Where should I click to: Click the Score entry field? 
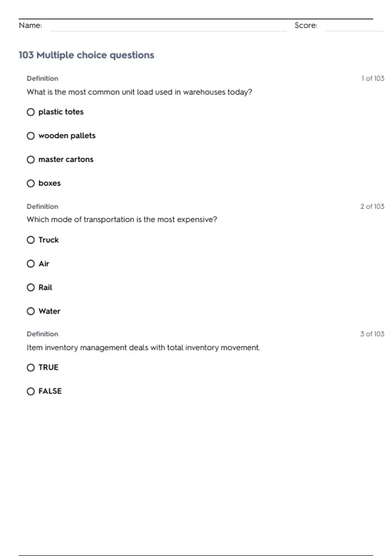pyautogui.click(x=354, y=26)
